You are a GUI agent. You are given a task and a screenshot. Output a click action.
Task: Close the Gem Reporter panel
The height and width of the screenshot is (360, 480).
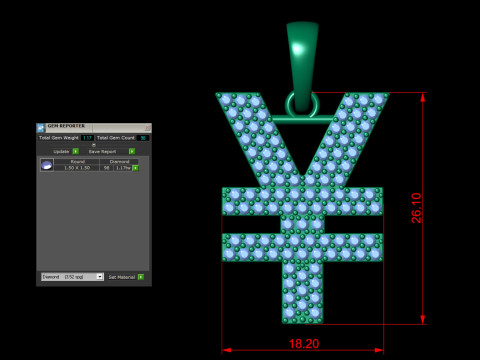(x=147, y=128)
